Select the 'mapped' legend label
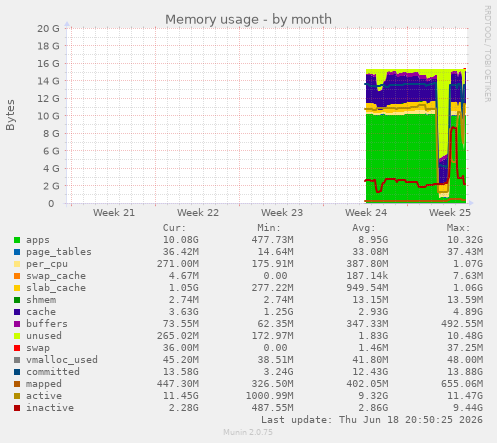 [44, 384]
